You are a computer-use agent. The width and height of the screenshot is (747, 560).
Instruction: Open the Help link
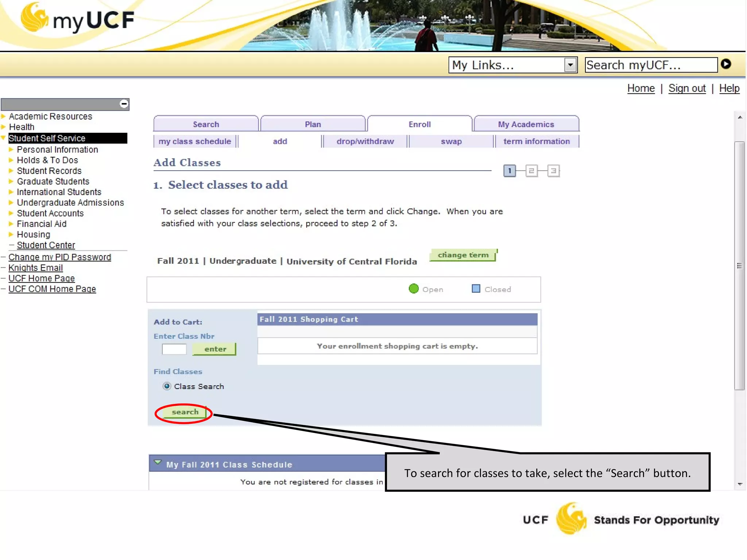pos(729,88)
